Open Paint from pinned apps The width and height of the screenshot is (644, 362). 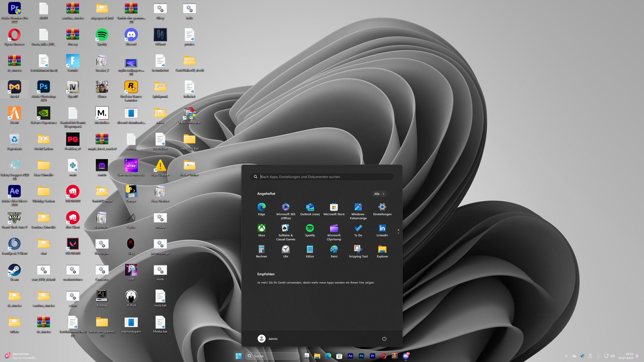point(334,252)
